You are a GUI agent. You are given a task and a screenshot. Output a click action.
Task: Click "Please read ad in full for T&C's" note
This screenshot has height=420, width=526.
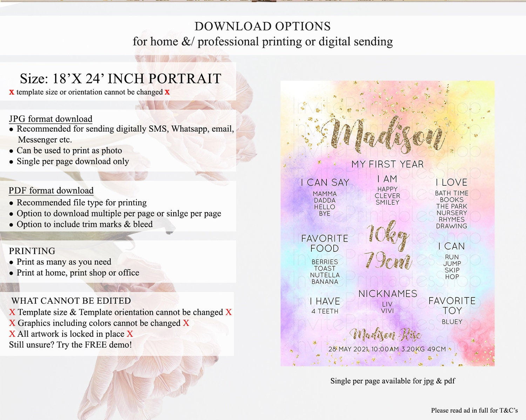click(474, 410)
